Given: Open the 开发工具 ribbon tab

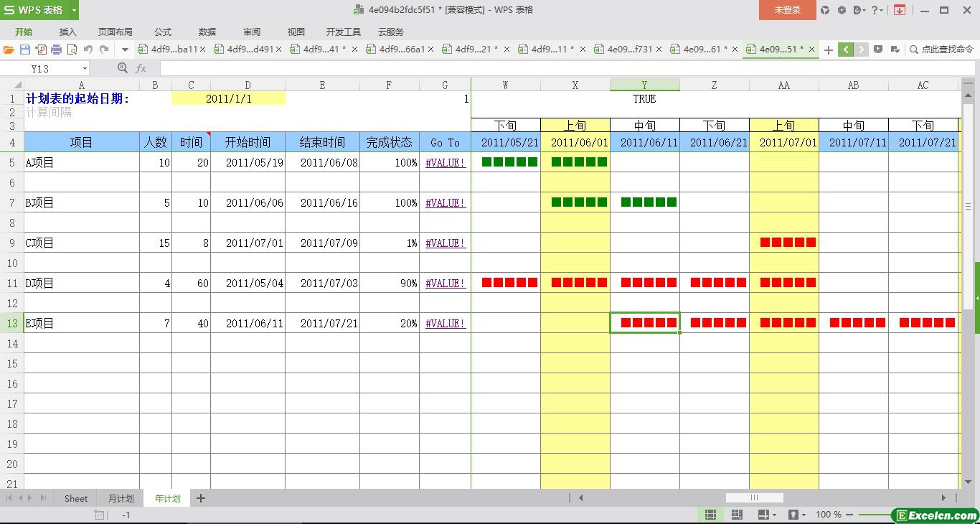Looking at the screenshot, I should 344,32.
